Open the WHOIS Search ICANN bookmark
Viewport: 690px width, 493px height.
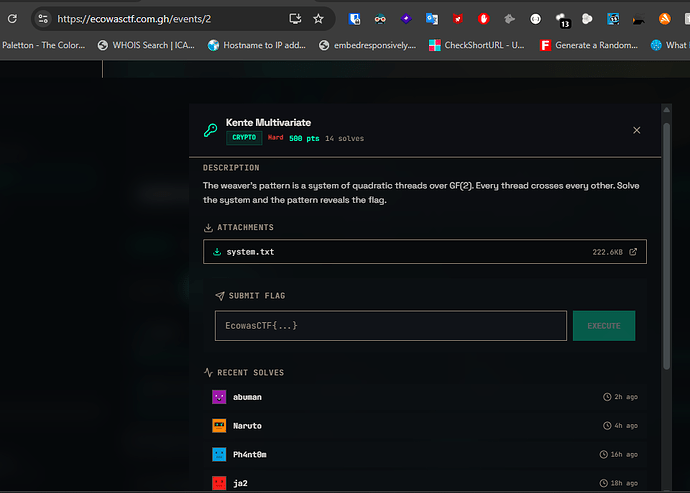[x=146, y=45]
